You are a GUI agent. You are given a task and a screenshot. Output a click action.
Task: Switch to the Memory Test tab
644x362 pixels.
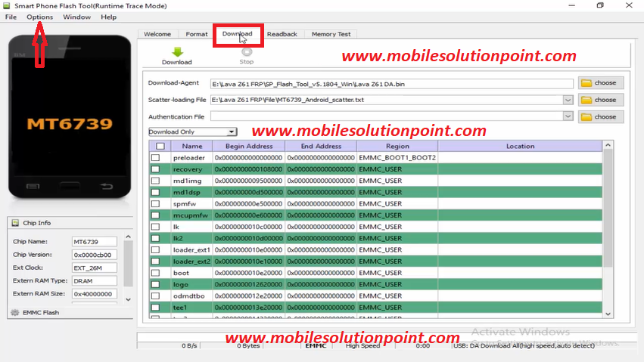point(331,34)
